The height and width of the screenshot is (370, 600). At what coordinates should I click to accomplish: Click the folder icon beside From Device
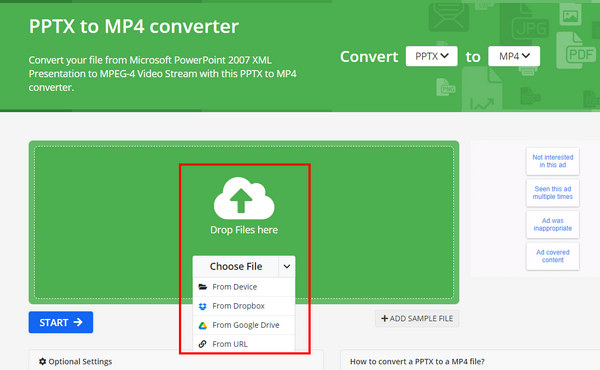pos(203,287)
